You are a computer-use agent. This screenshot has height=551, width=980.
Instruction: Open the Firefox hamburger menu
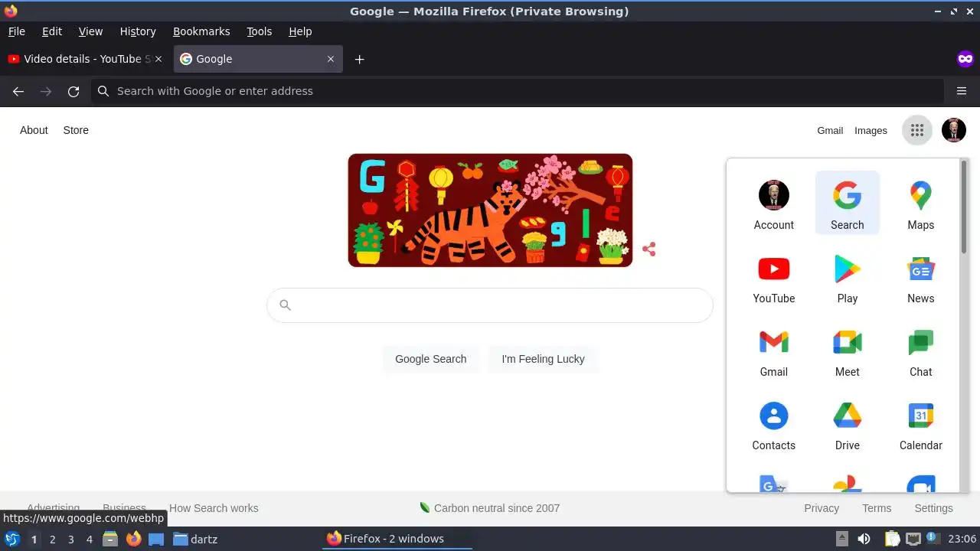(962, 91)
